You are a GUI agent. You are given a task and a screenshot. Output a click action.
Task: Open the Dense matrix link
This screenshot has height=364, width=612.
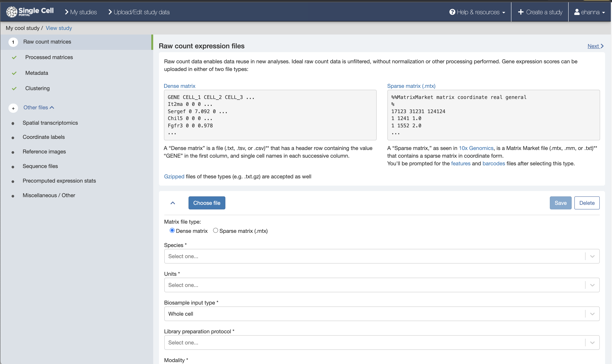[179, 86]
